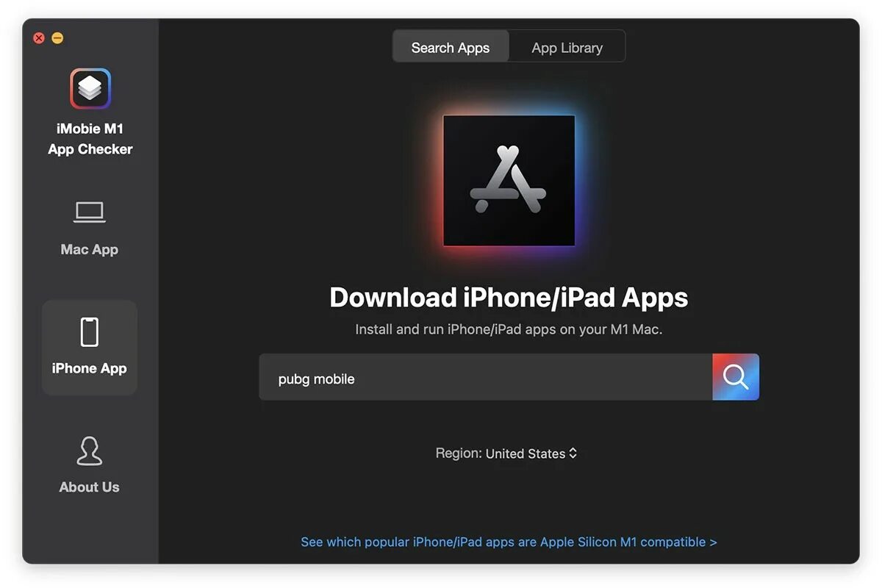Switch to the App Library tab

click(567, 47)
